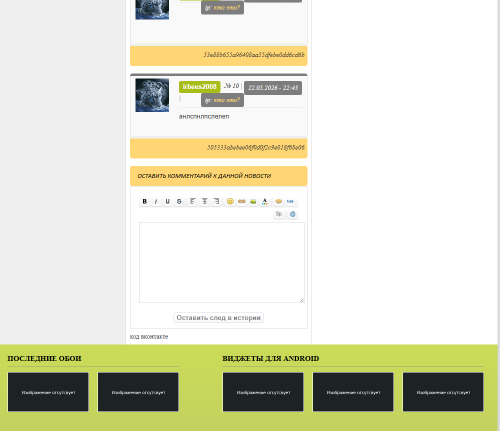Click the blue translit icon in editor toolbar
The width and height of the screenshot is (500, 431).
(293, 214)
